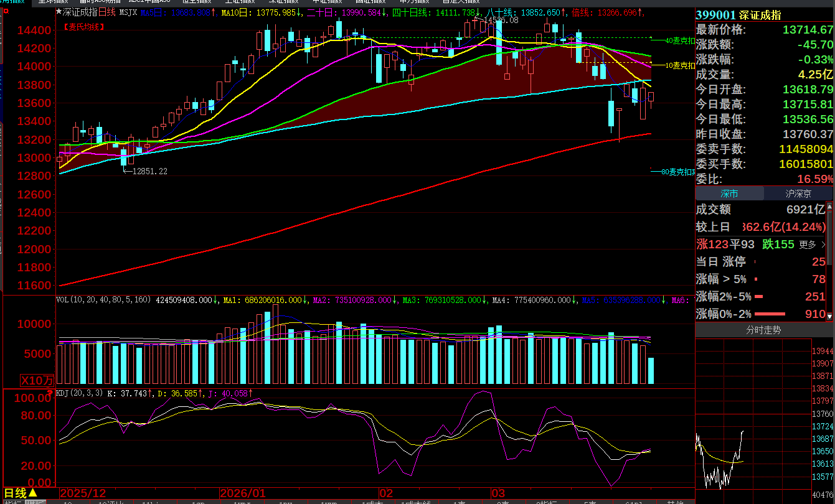
Task: Click the 10麦克扣 marker on right edge
Action: [679, 65]
